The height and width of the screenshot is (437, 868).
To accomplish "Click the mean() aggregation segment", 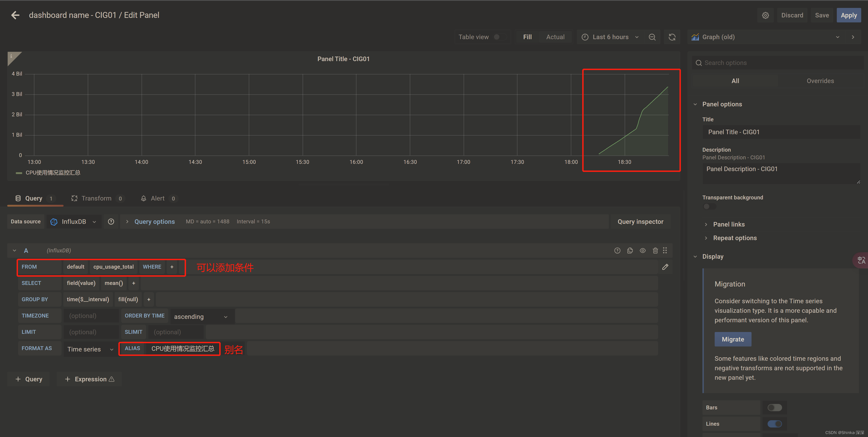I will [x=114, y=283].
